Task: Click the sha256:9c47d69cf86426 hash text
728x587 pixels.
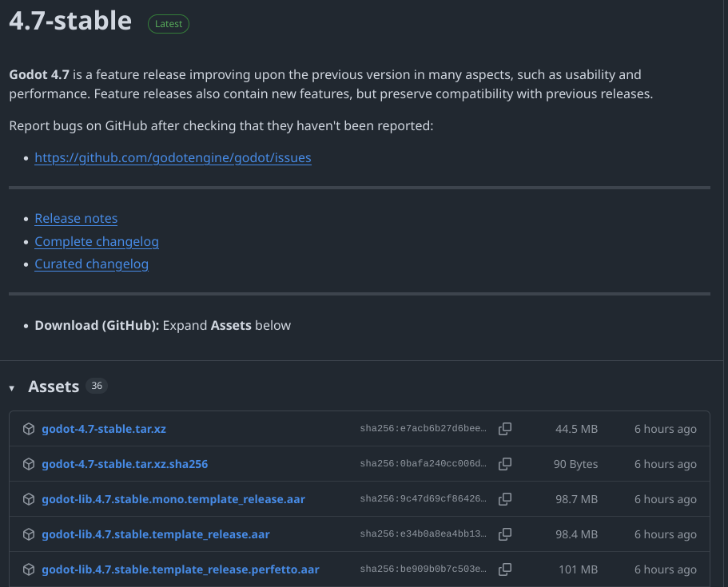Action: click(x=423, y=499)
